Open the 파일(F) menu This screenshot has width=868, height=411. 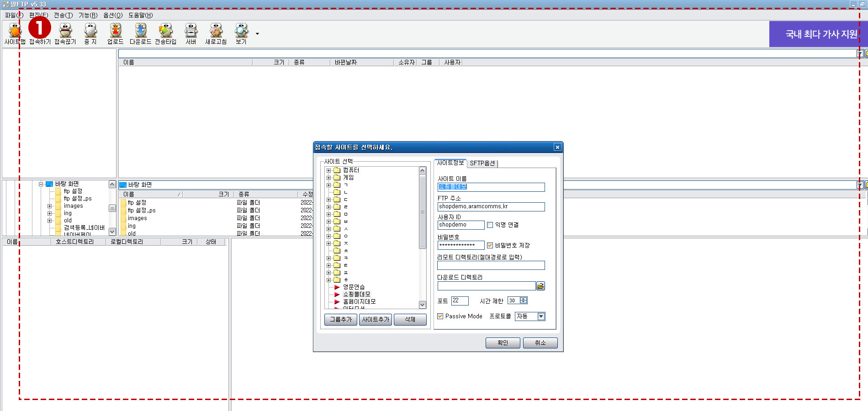tap(14, 15)
